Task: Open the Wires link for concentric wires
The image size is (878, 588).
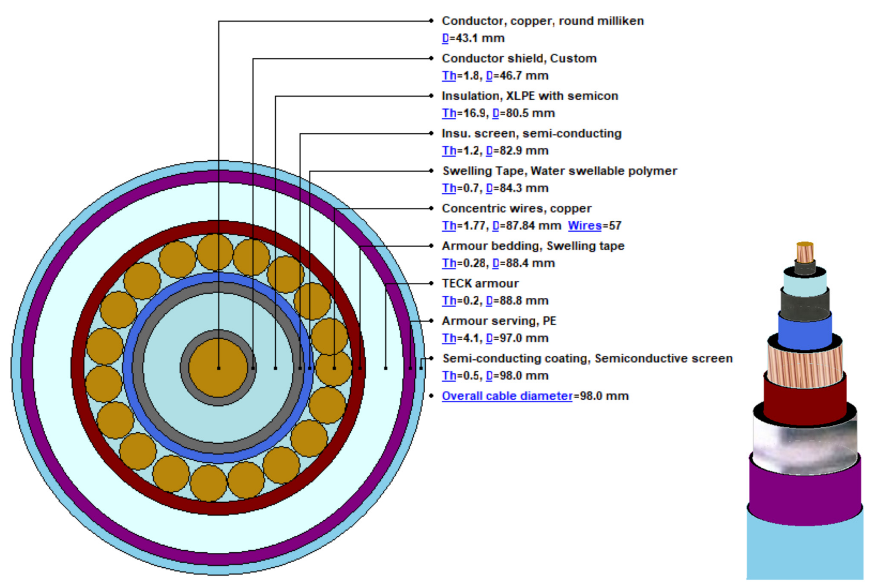Action: coord(584,226)
